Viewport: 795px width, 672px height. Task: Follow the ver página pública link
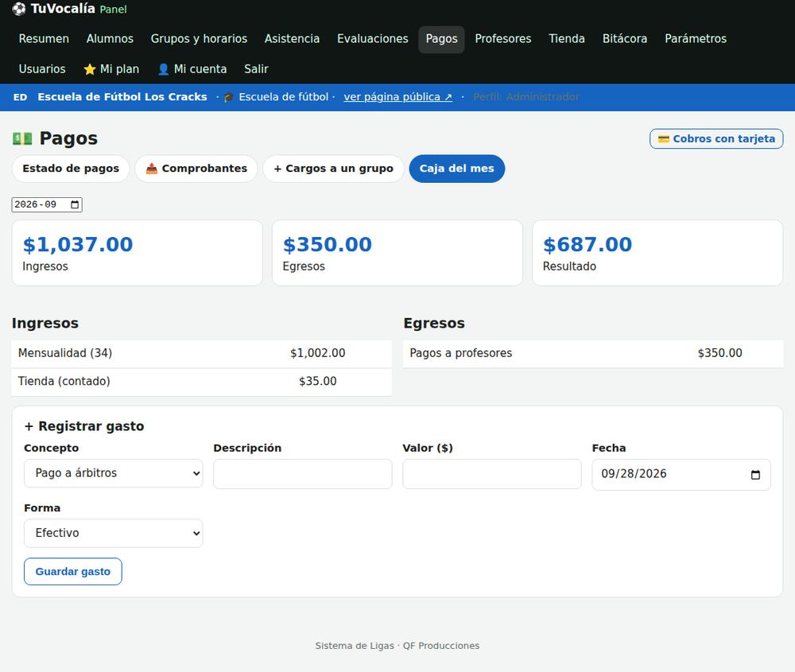click(398, 97)
